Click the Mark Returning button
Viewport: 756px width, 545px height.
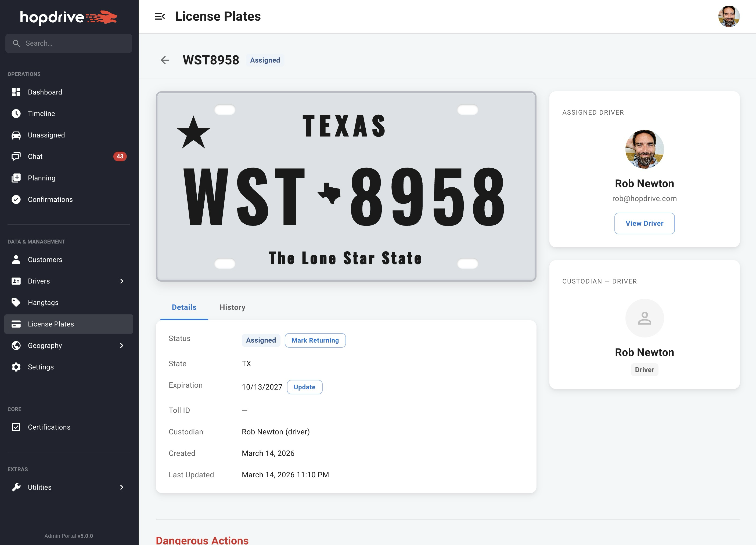tap(315, 340)
